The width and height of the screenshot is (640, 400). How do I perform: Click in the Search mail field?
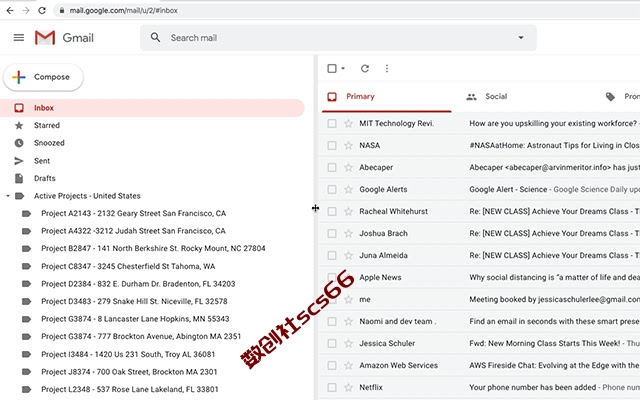[339, 38]
